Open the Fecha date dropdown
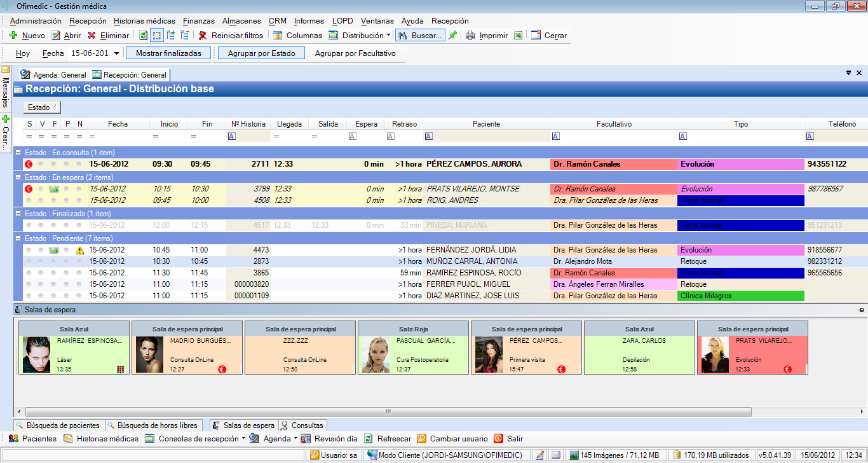 pos(116,53)
